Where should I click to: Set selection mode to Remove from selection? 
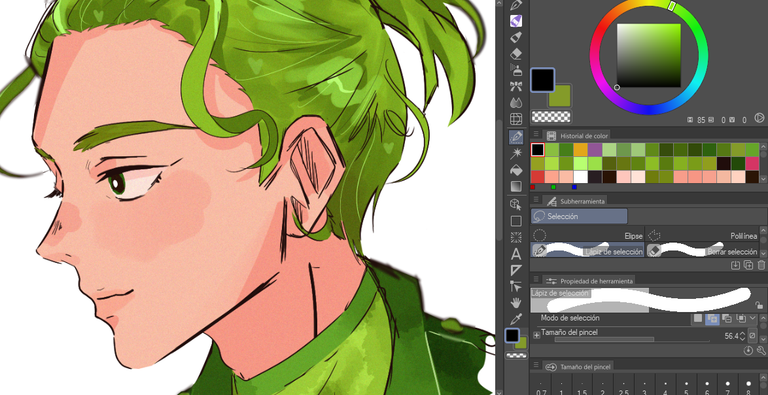(727, 319)
